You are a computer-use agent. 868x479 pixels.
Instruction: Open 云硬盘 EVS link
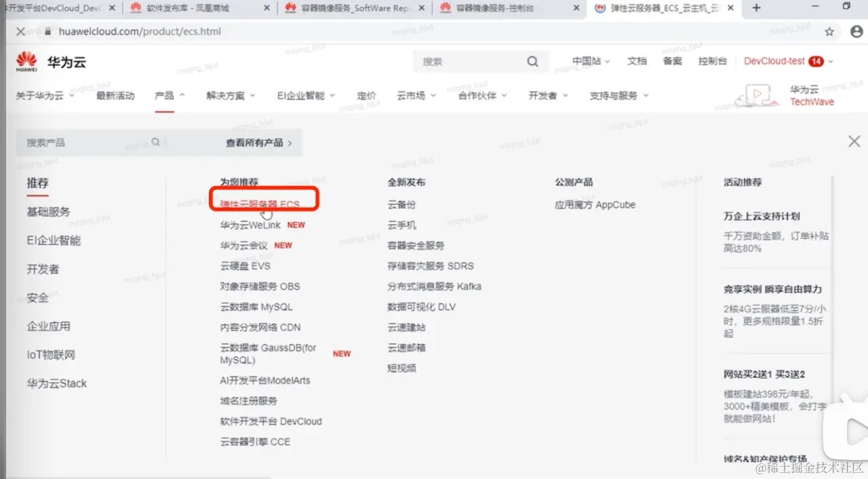(x=245, y=266)
